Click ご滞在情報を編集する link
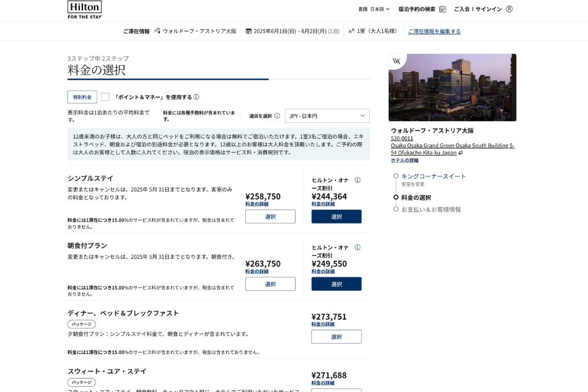588x392 pixels. pos(435,32)
